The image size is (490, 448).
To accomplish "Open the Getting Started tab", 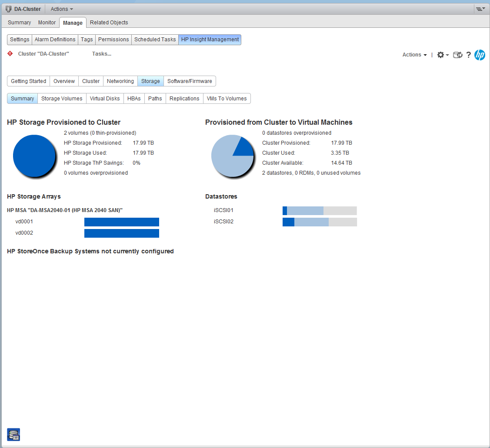I will pos(28,81).
